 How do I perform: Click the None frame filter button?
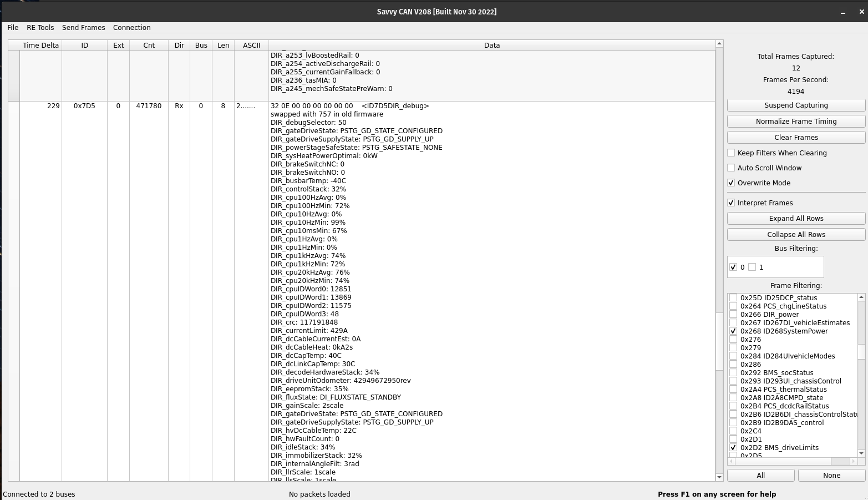point(831,476)
